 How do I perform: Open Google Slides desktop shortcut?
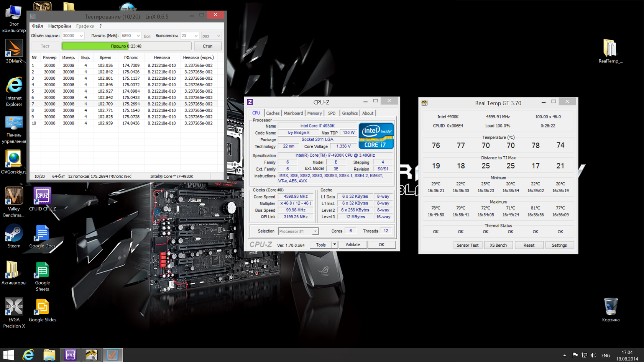pos(42,310)
